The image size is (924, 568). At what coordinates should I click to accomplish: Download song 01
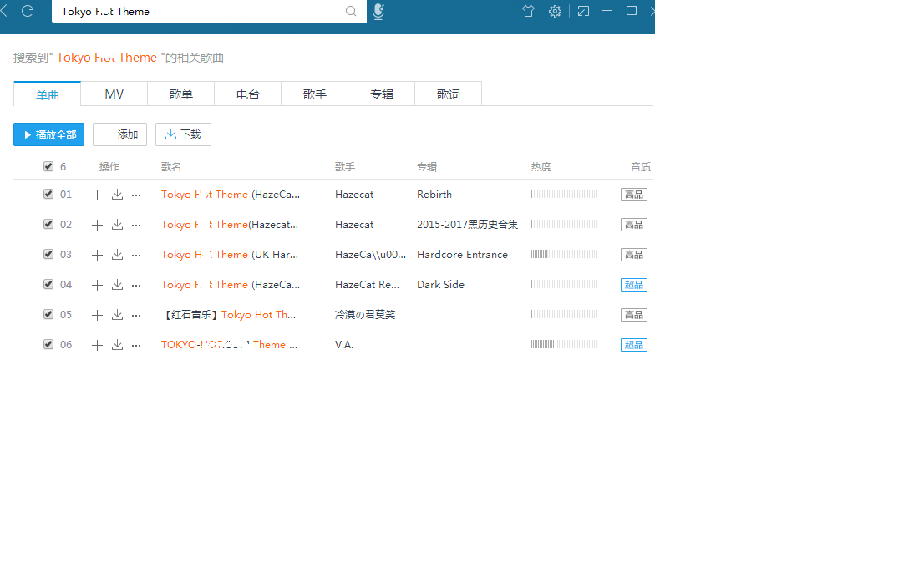(x=117, y=195)
